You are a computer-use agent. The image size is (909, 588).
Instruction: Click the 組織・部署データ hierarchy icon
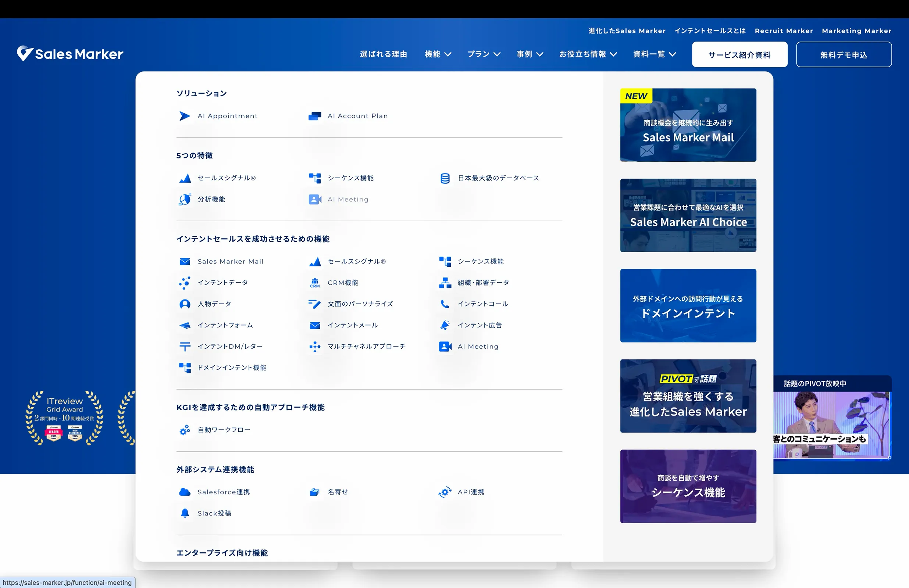[445, 283]
